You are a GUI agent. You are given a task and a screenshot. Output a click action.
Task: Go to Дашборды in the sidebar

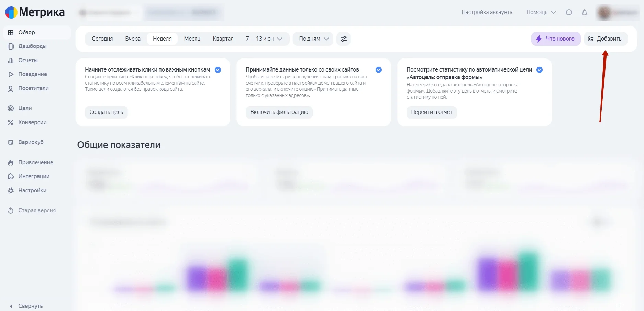tap(37, 46)
